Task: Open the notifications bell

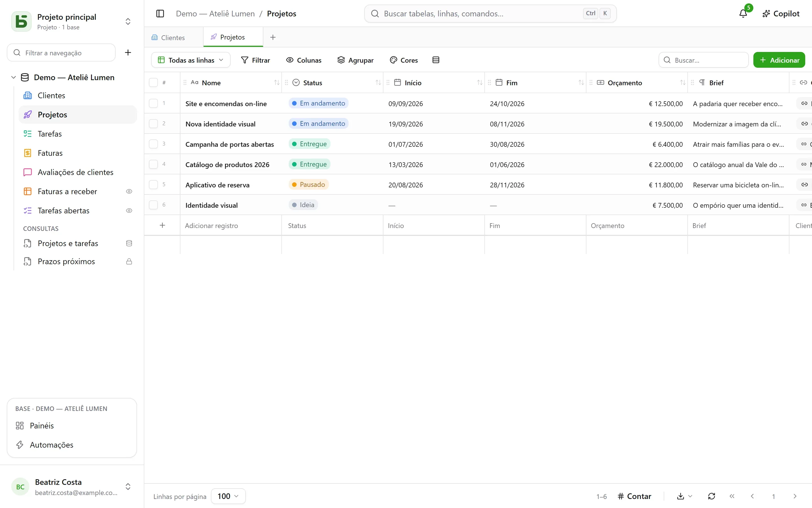Action: click(743, 14)
